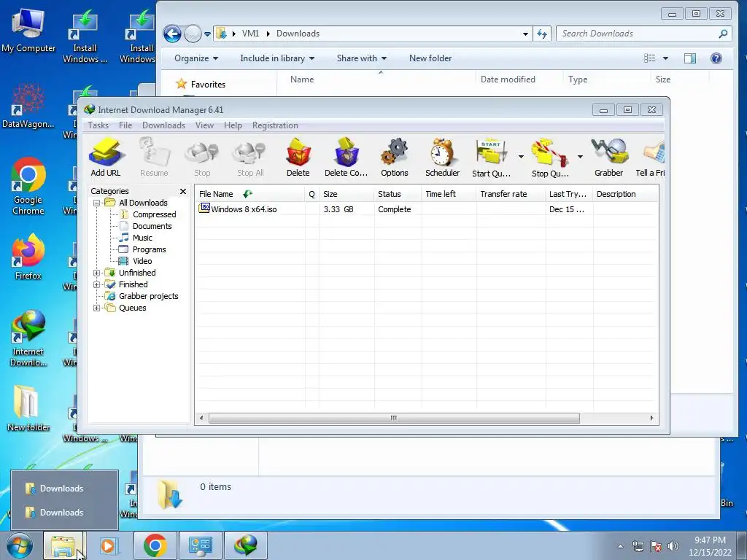Click the Start Queue icon
747x560 pixels.
(491, 157)
